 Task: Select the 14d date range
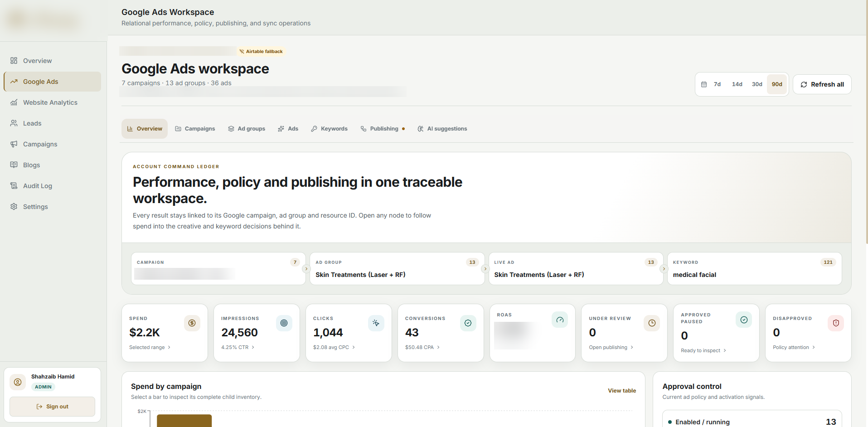pyautogui.click(x=737, y=84)
